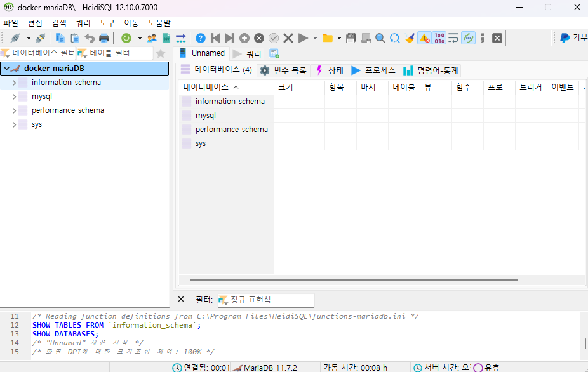Open the session manager dropdown arrow
588x372 pixels.
coord(29,38)
